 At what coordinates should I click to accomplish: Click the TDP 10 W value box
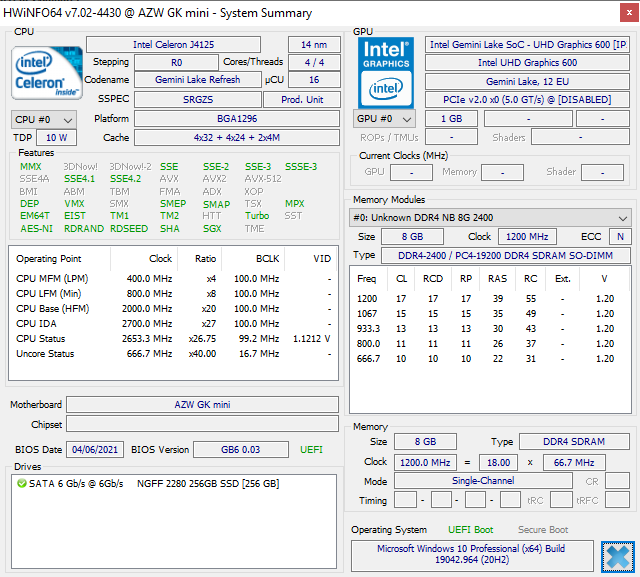[x=56, y=138]
